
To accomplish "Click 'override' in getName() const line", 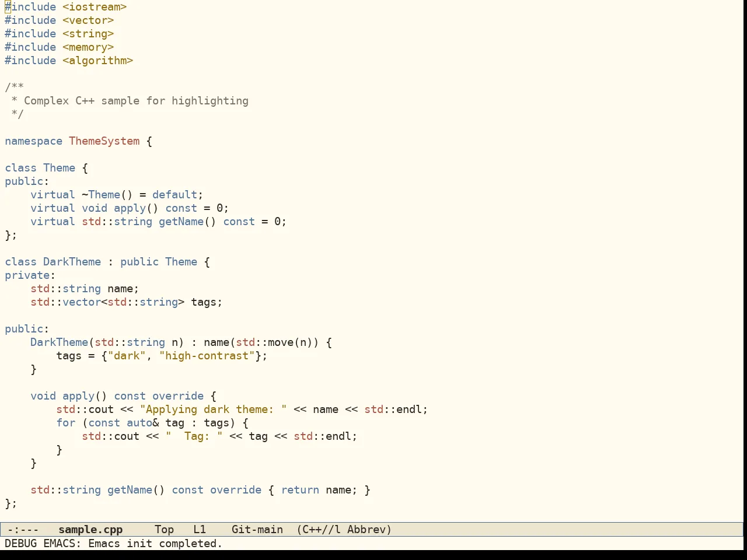I will (236, 490).
